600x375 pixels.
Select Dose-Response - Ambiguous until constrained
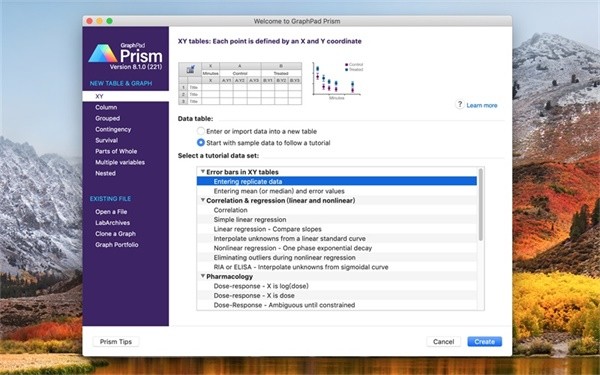[x=337, y=305]
